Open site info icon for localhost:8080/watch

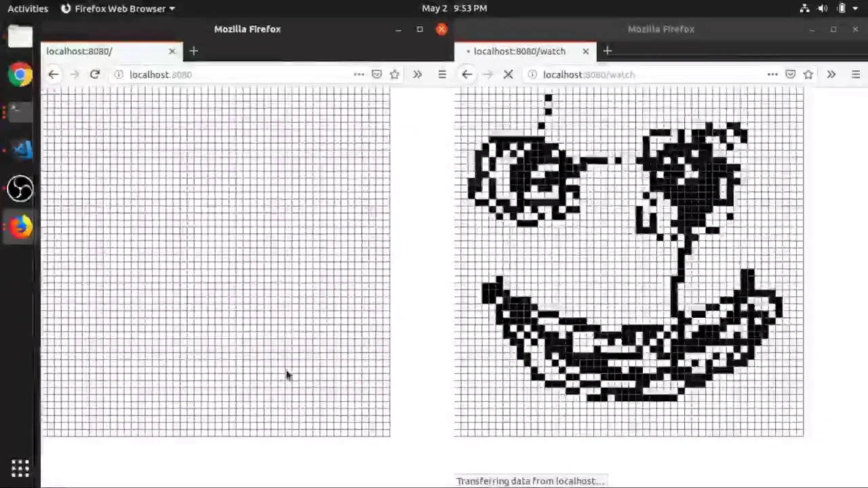[532, 75]
